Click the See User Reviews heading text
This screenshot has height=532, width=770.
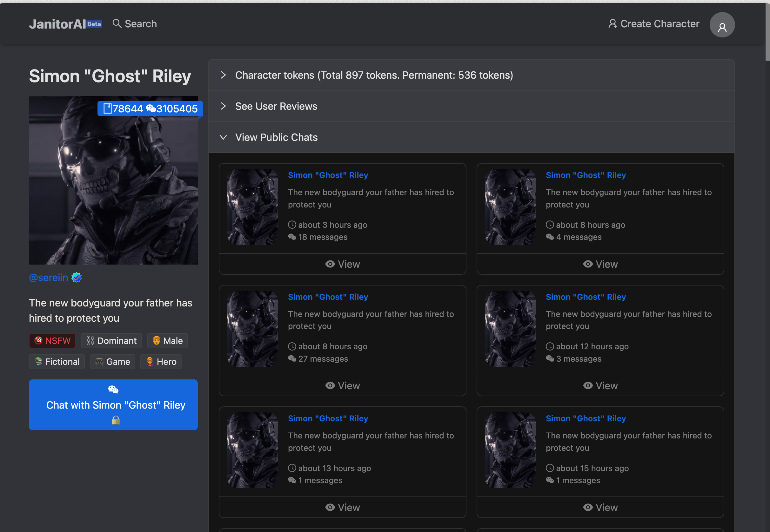click(276, 106)
